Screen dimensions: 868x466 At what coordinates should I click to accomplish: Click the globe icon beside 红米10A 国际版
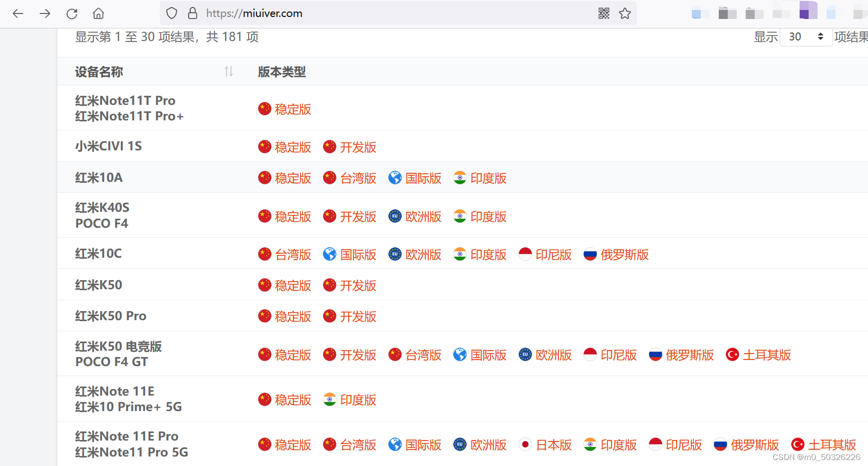pos(395,178)
